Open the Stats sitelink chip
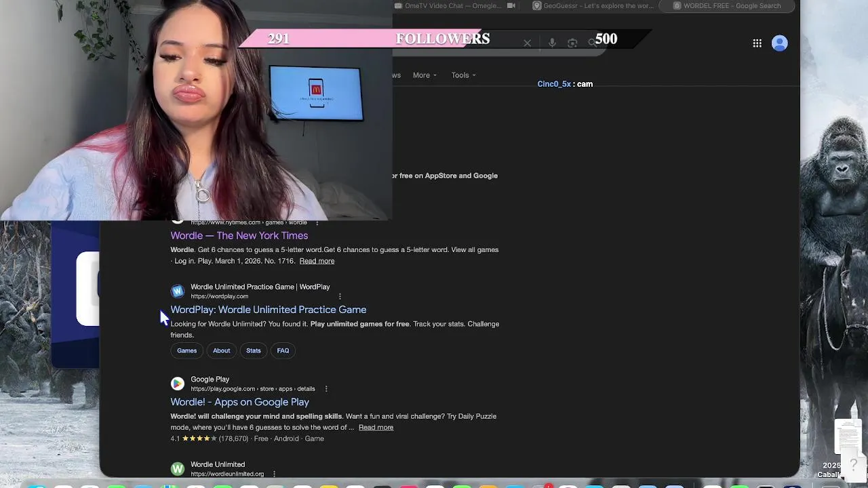The image size is (868, 488). (x=254, y=350)
